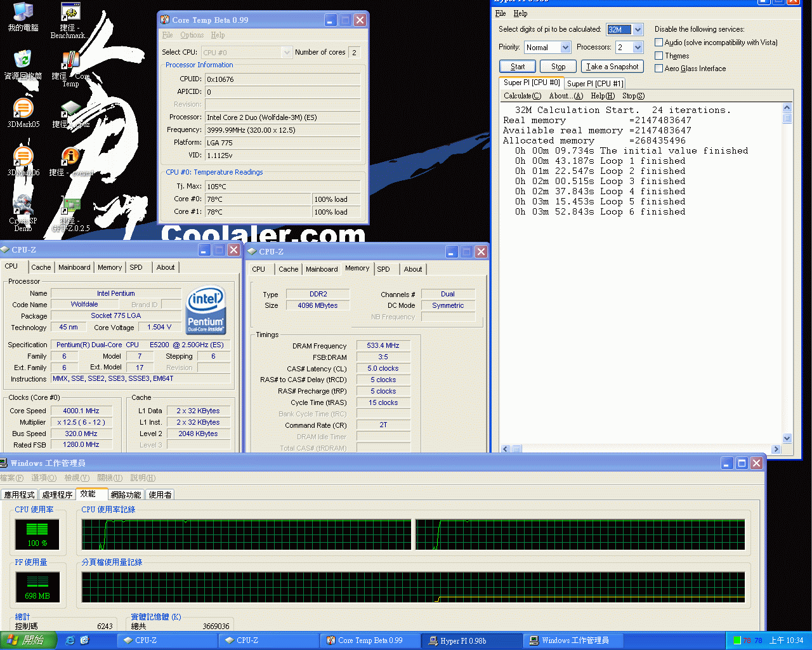Viewport: 812px width, 650px height.
Task: Open the File menu in Hyper PI
Action: pyautogui.click(x=501, y=13)
